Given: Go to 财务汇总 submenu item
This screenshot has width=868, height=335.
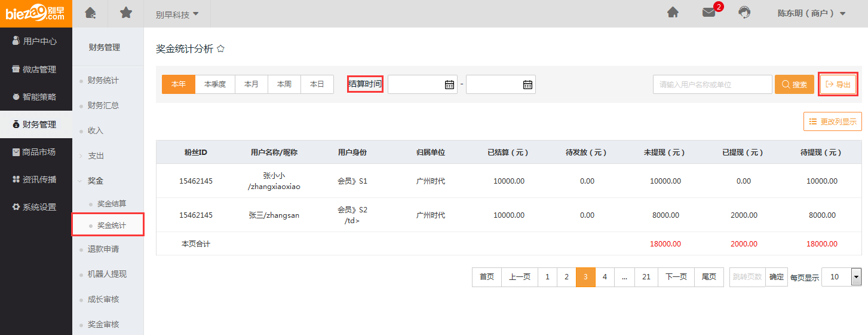Looking at the screenshot, I should 103,105.
